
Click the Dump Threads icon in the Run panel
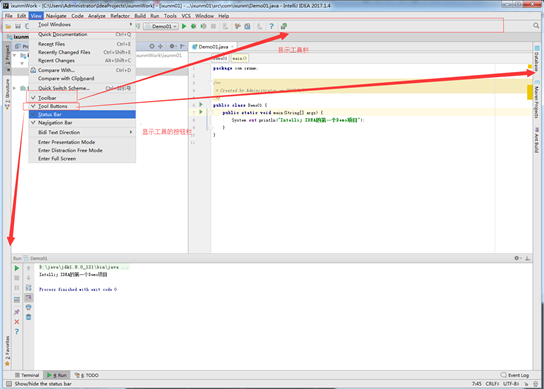pyautogui.click(x=17, y=300)
